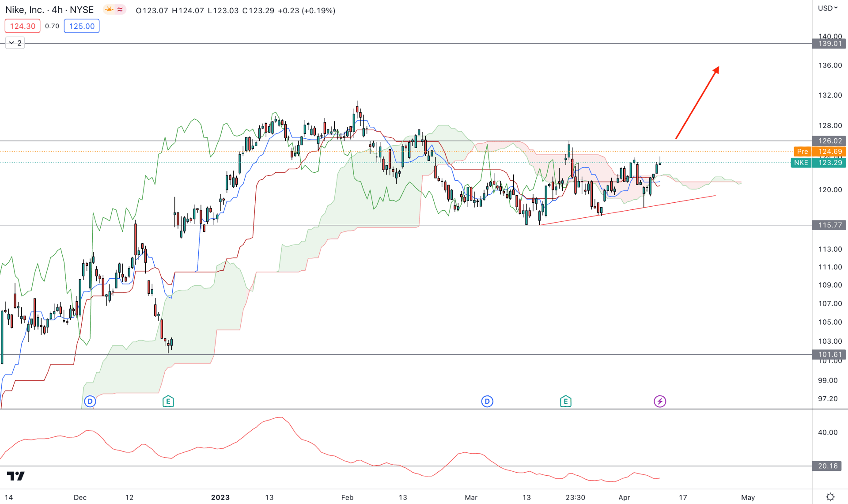This screenshot has width=848, height=504.
Task: Open the USD currency dropdown
Action: tap(828, 8)
